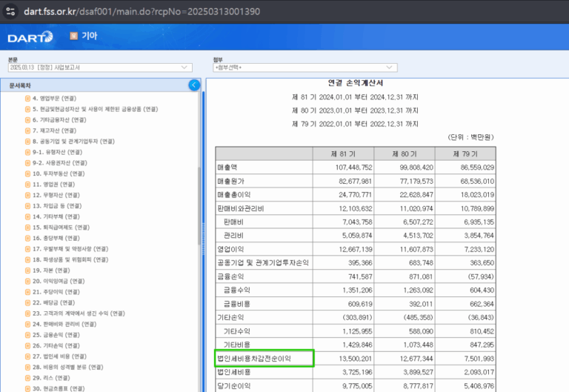The height and width of the screenshot is (392, 569).
Task: Open tree item 20. 이익잉여금 (연결)
Action: pos(59,281)
